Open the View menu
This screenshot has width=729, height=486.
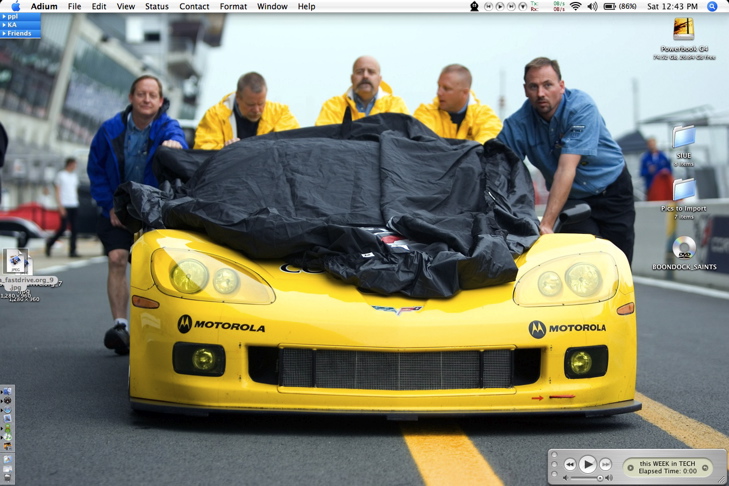tap(126, 7)
